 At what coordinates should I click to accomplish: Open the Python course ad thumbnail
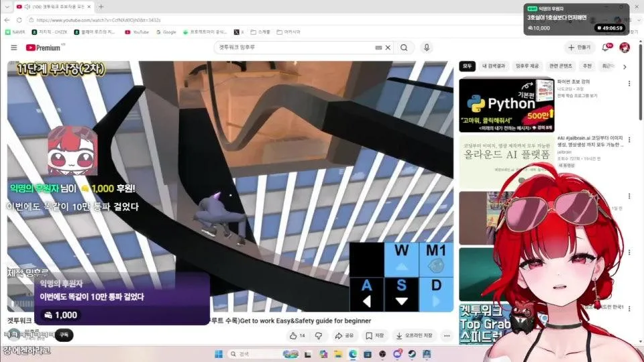click(506, 105)
